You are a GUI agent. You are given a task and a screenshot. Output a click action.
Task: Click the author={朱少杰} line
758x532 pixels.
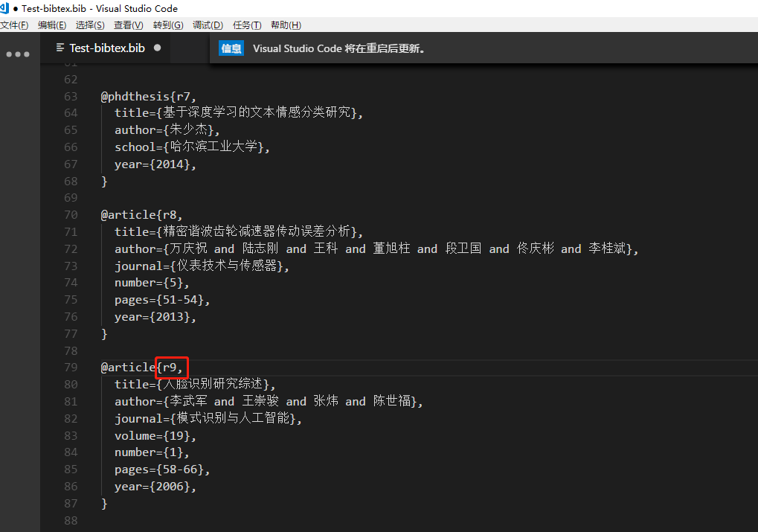[x=167, y=129]
